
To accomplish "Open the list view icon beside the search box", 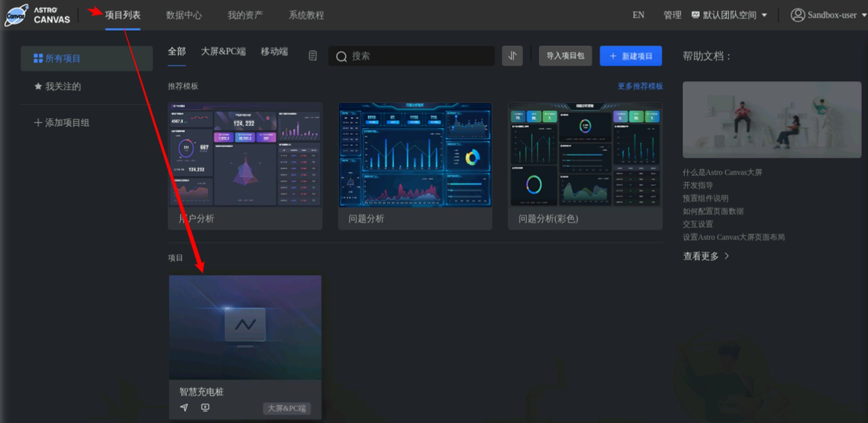I will click(313, 56).
